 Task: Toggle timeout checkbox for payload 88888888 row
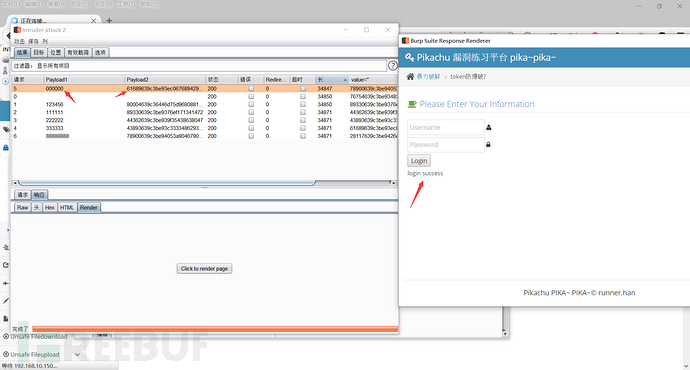(303, 136)
